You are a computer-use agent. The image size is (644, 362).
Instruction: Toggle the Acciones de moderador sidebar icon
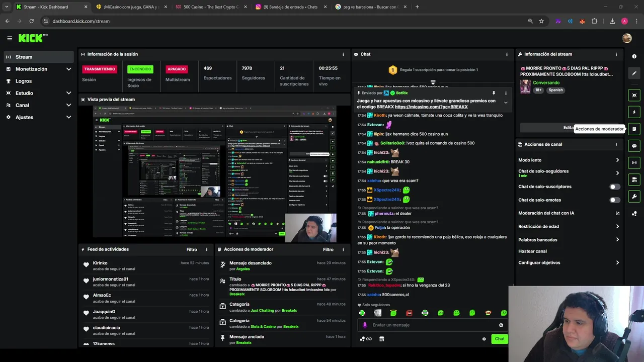coord(634,129)
